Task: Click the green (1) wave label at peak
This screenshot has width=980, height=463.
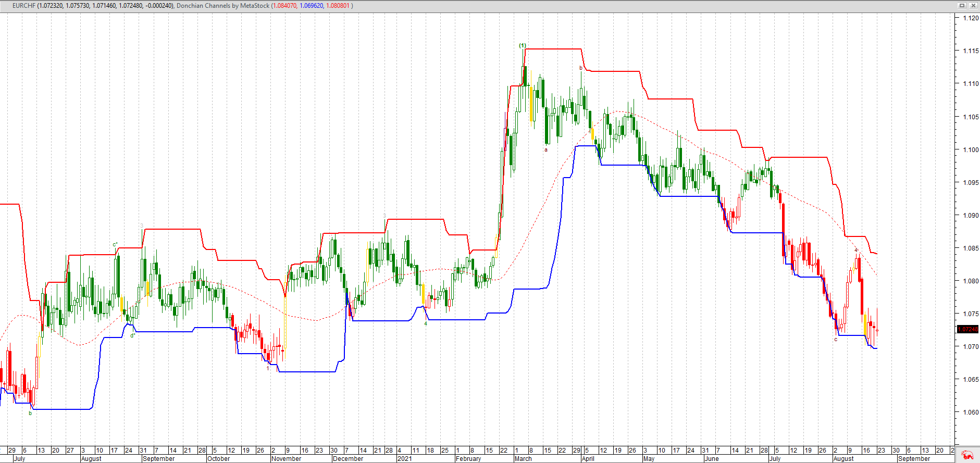Action: (523, 46)
